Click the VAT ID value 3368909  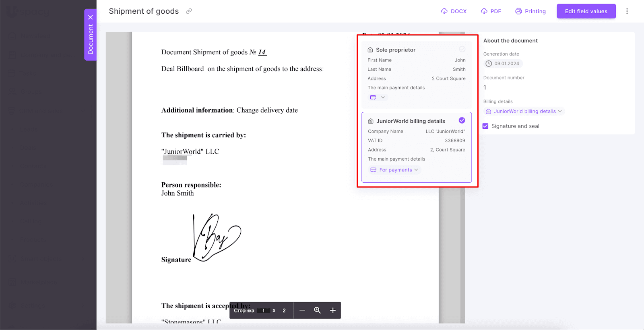click(455, 140)
